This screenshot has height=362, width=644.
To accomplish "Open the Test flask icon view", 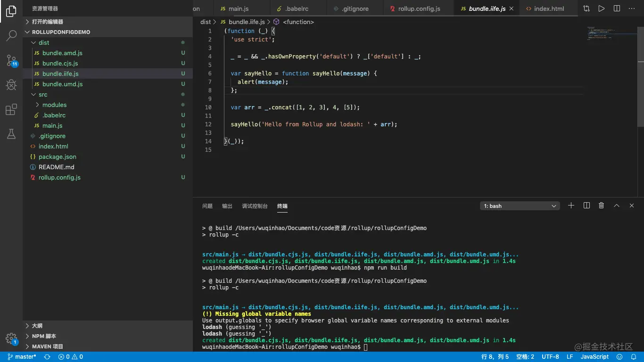I will 11,134.
